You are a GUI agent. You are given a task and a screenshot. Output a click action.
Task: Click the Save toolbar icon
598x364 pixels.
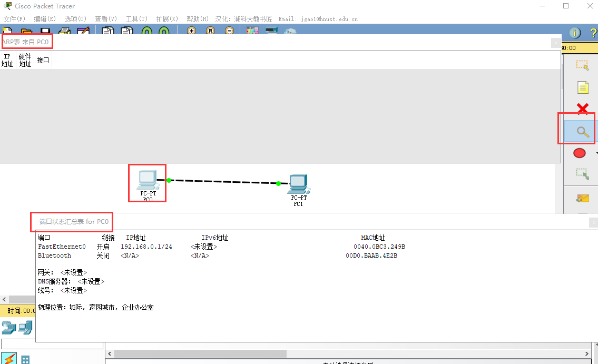click(x=45, y=31)
